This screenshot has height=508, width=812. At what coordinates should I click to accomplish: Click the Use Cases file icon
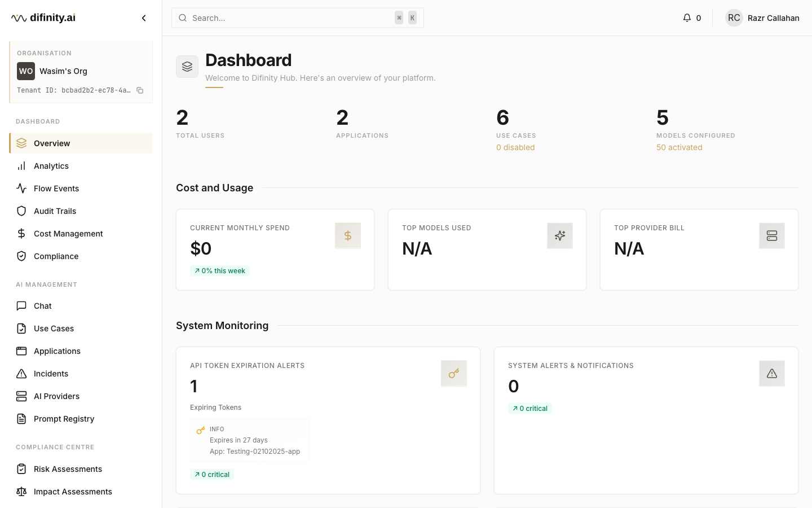click(x=21, y=329)
